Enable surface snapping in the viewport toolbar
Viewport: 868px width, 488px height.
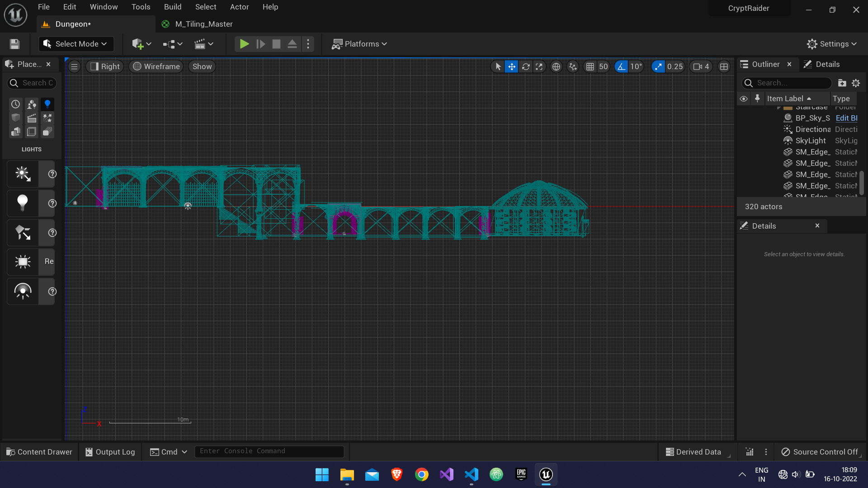(x=573, y=66)
